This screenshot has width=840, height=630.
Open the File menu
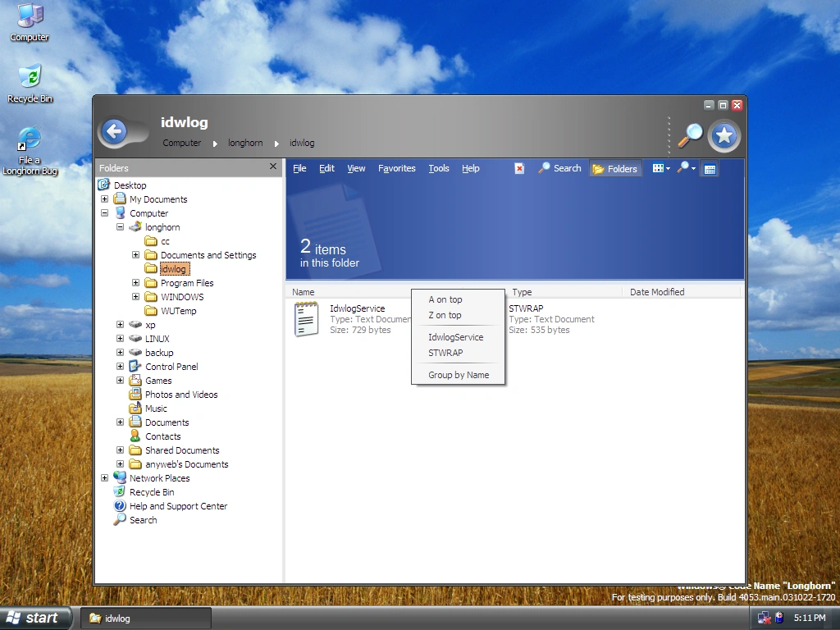[x=299, y=168]
